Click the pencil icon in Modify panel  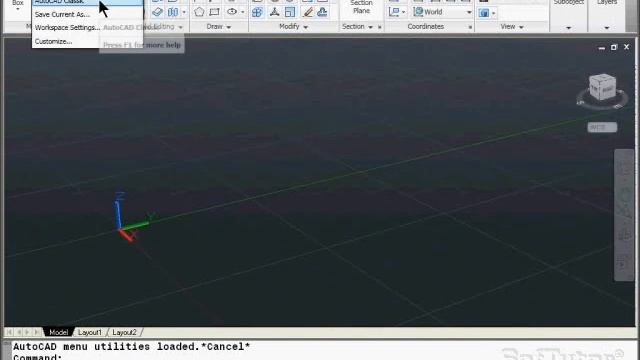coord(308,12)
